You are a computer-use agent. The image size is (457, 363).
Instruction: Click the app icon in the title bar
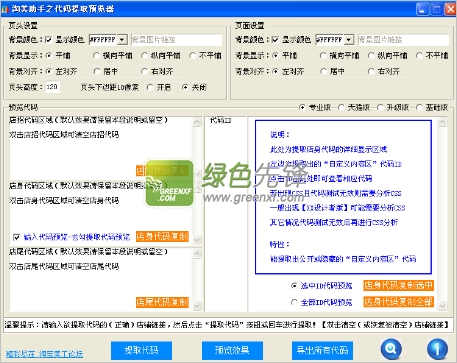click(x=5, y=9)
